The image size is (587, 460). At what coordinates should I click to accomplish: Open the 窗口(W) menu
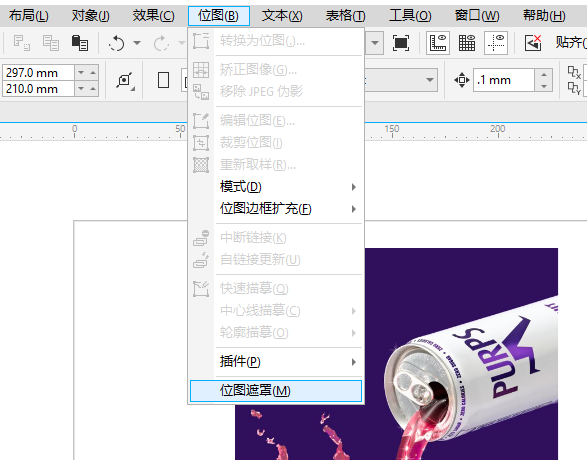click(x=477, y=16)
